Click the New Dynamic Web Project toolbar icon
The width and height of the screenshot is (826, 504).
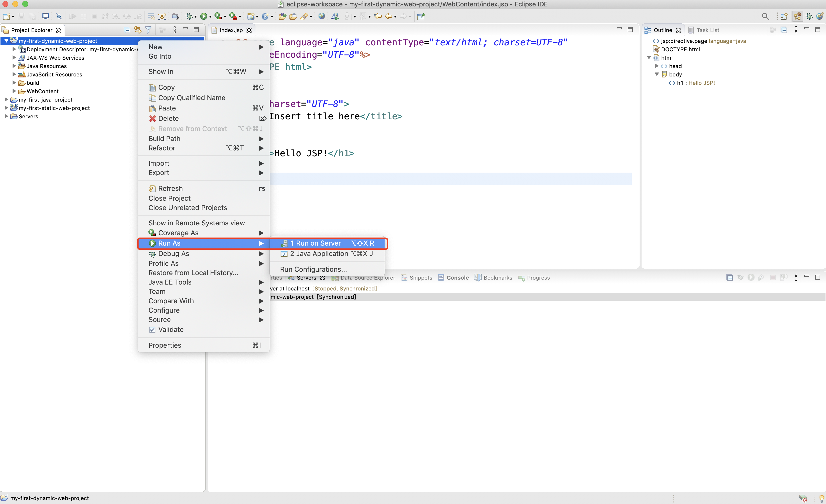coord(251,16)
